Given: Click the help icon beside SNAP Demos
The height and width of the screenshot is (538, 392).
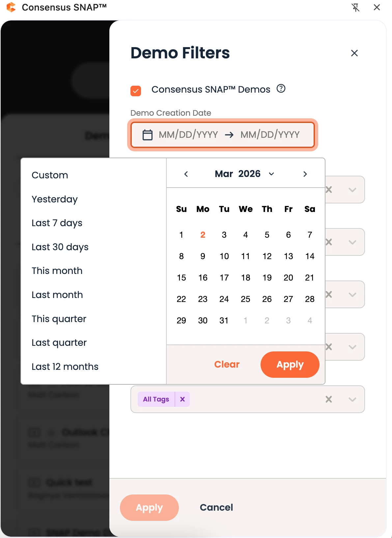Looking at the screenshot, I should tap(281, 89).
